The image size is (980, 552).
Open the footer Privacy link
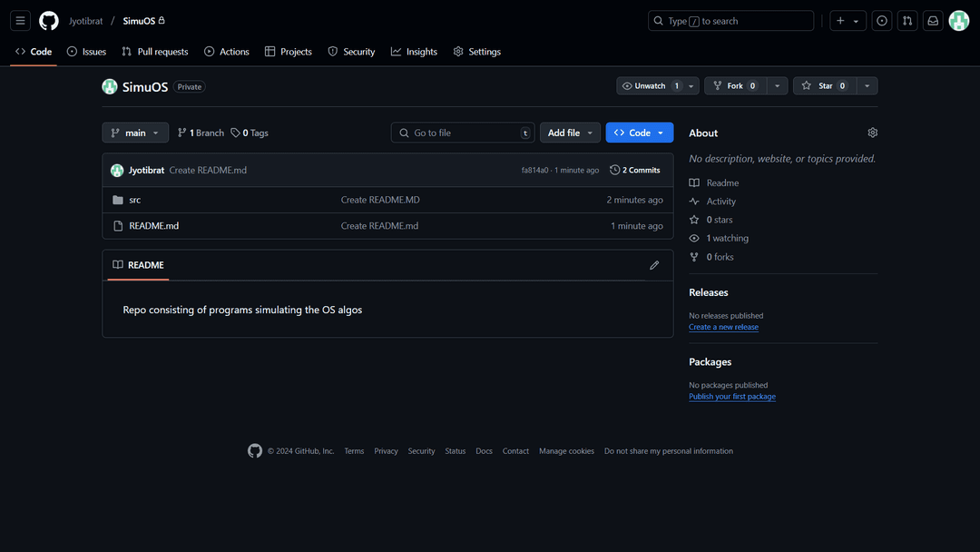pyautogui.click(x=386, y=450)
